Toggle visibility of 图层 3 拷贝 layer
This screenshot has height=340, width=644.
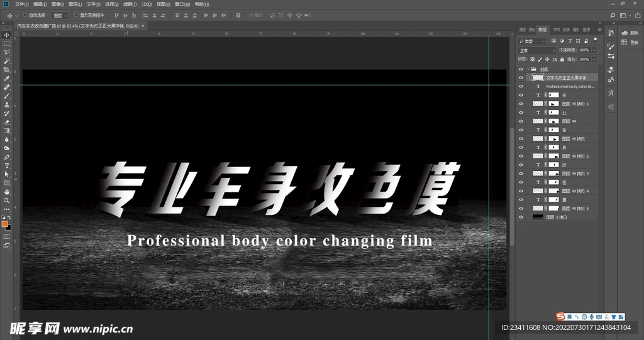(521, 217)
